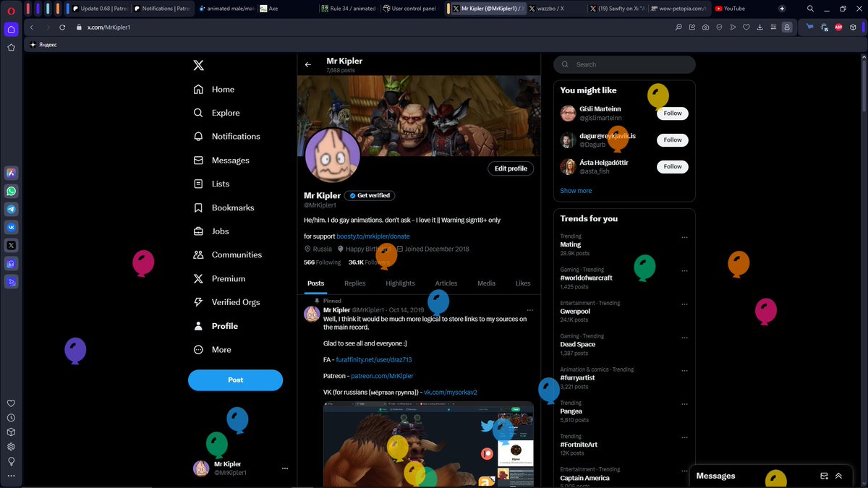Screen dimensions: 868x488
Task: Open the boosty.to/mrkipler/donate link
Action: pyautogui.click(x=373, y=236)
